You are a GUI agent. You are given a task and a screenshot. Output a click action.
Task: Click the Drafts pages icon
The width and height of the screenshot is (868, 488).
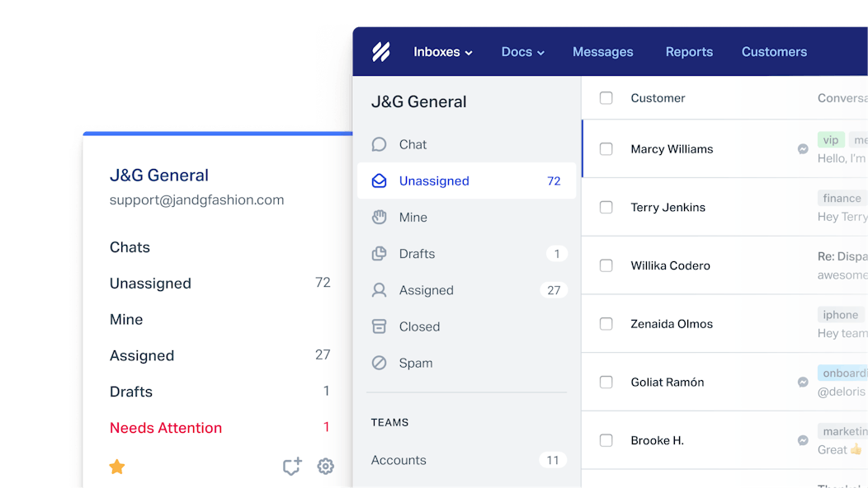(x=380, y=254)
